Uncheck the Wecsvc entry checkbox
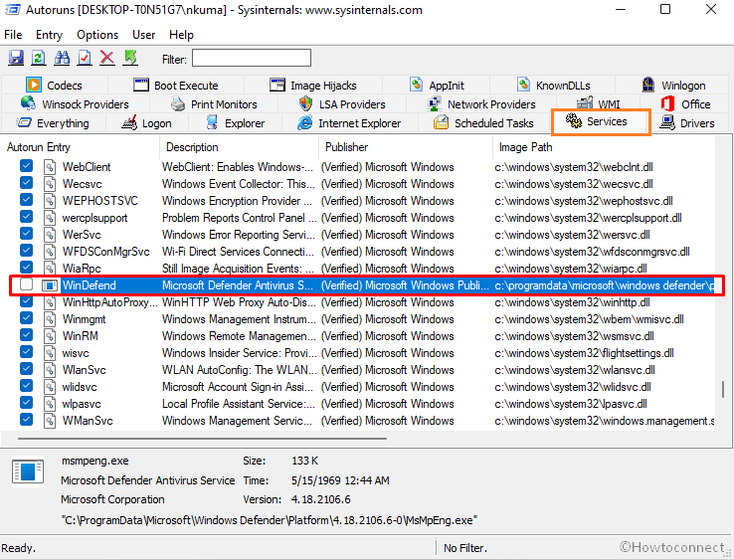Image resolution: width=734 pixels, height=560 pixels. pos(27,183)
